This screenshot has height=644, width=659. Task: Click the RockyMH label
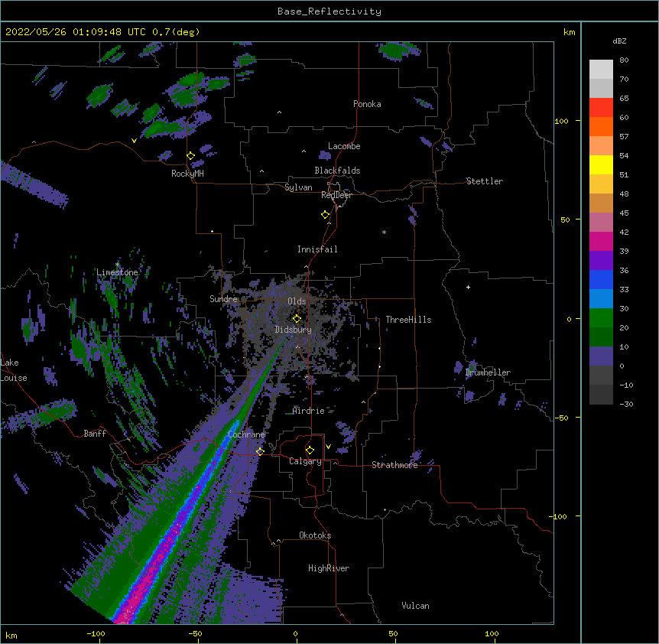[x=187, y=174]
